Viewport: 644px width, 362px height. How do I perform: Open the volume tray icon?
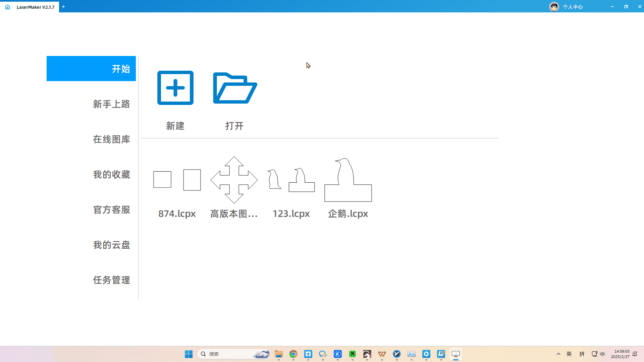(602, 354)
